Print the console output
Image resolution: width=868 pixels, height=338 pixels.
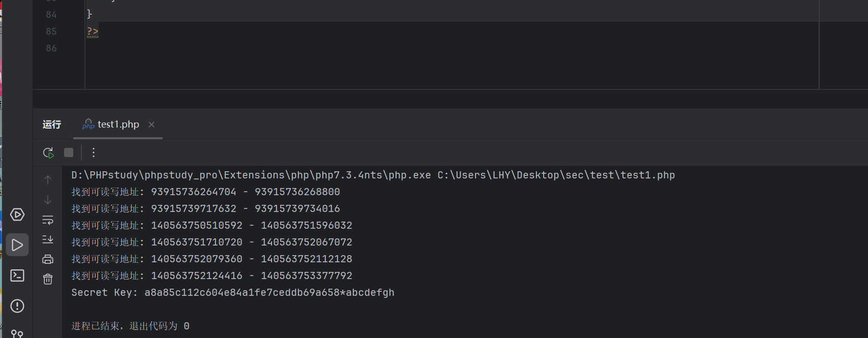tap(48, 259)
